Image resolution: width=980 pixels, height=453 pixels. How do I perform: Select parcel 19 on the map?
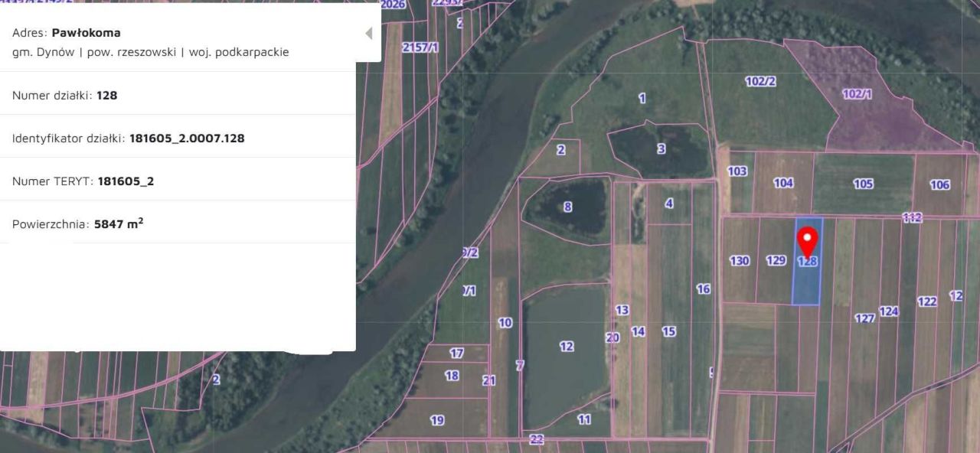point(436,419)
